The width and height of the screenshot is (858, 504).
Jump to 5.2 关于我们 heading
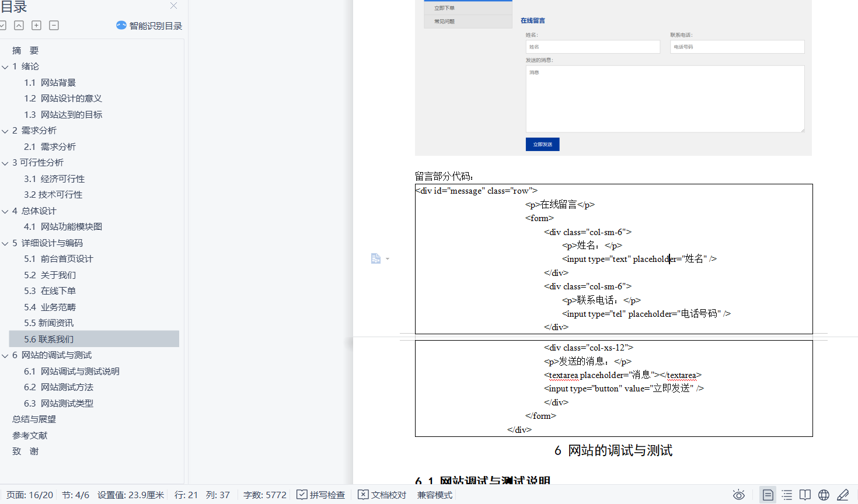50,275
